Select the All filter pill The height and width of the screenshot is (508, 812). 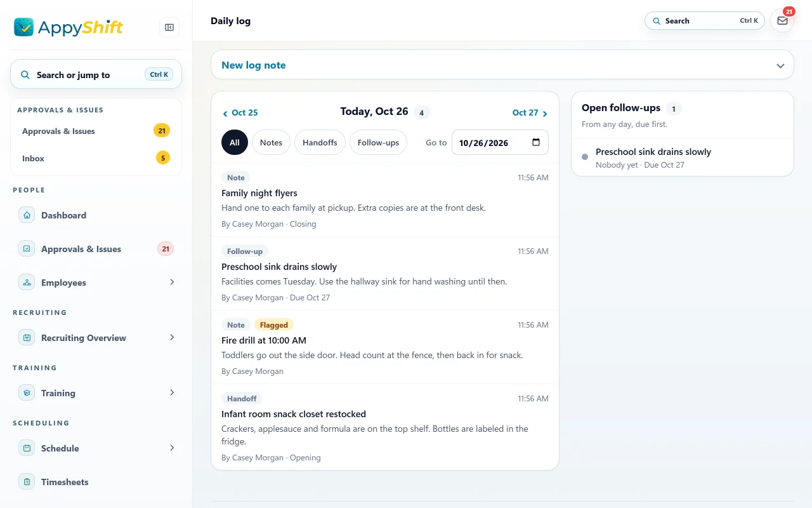[x=235, y=142]
